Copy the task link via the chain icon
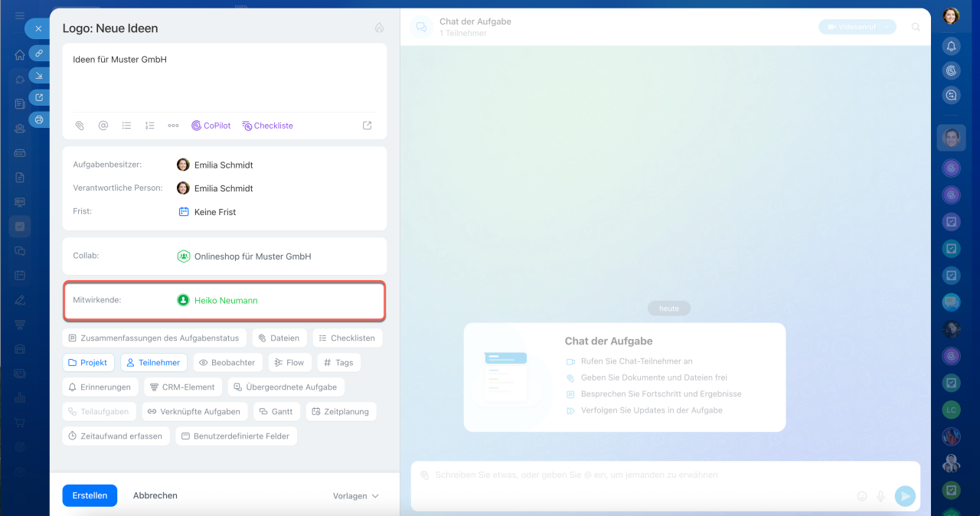 [39, 53]
